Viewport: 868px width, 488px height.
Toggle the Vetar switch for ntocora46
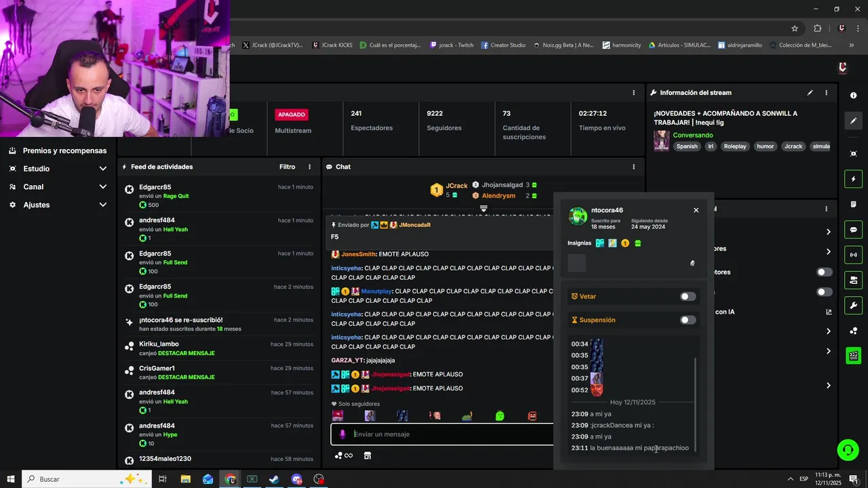click(x=688, y=296)
